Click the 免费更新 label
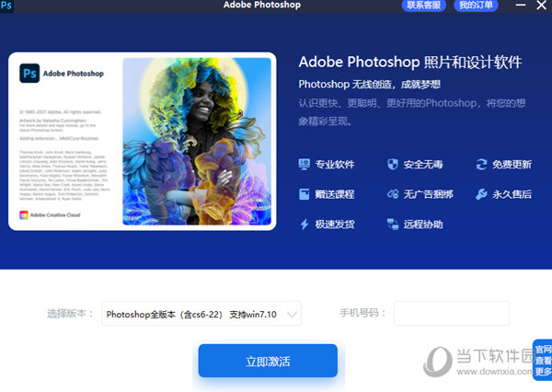Screen dimensions: 552x392 [x=512, y=164]
